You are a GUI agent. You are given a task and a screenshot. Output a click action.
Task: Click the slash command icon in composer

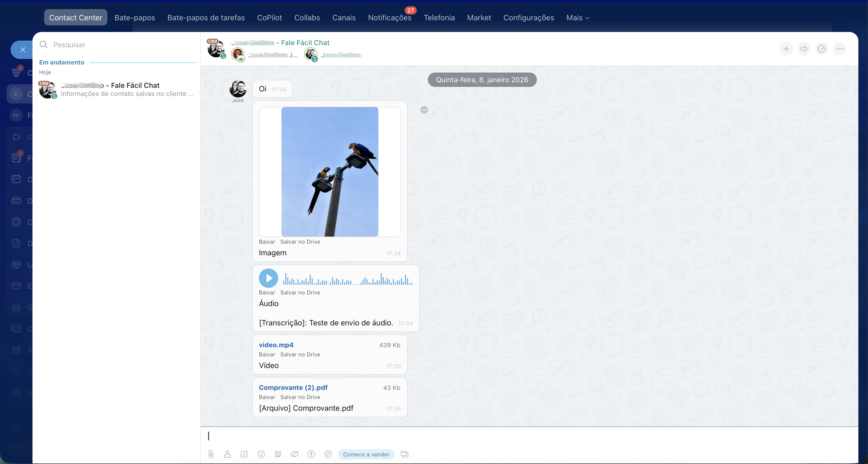coord(244,454)
